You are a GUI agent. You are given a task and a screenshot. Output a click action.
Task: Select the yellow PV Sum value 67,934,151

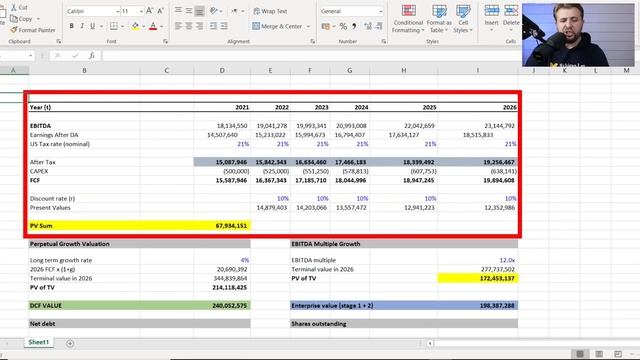pos(222,225)
